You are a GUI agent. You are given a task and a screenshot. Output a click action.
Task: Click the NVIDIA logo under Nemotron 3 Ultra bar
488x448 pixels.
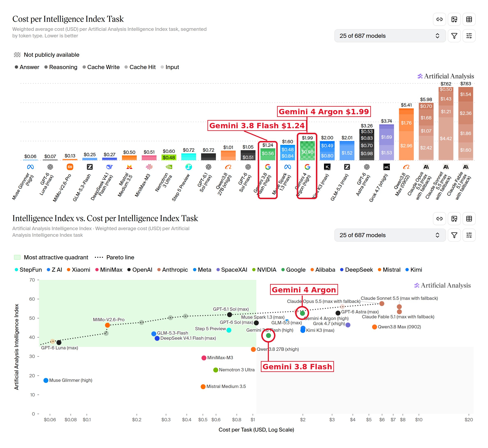(169, 167)
